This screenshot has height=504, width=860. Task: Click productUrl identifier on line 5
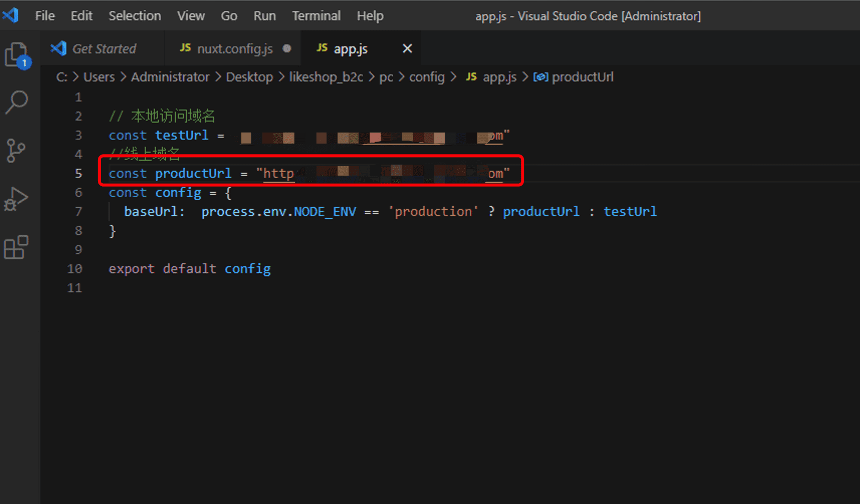tap(193, 174)
